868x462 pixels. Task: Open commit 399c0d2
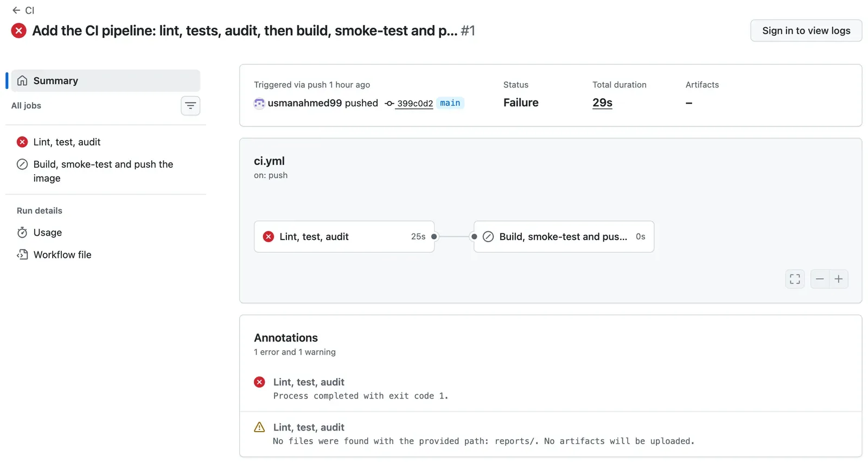(415, 104)
